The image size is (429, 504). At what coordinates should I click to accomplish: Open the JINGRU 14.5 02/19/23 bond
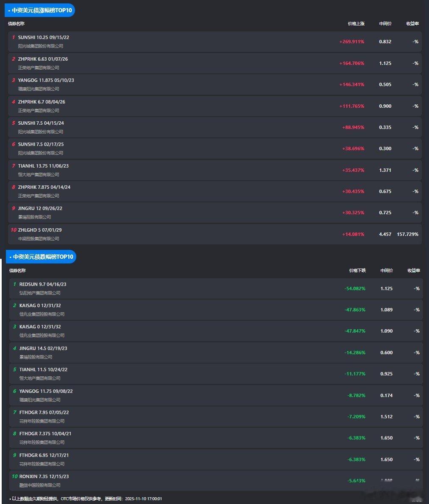tap(43, 348)
